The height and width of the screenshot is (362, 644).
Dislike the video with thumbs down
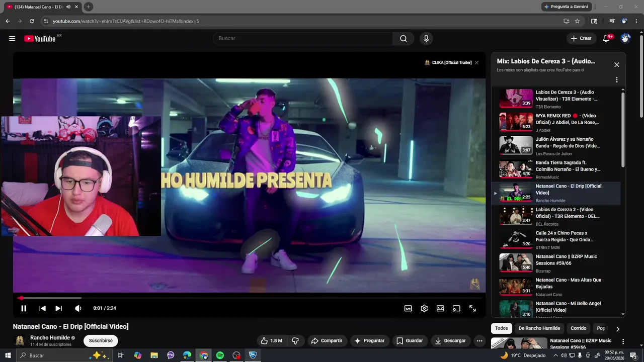pyautogui.click(x=295, y=340)
